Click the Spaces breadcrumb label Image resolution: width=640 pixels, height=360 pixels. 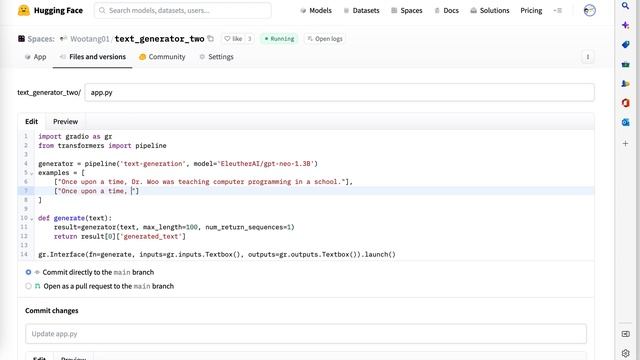[41, 39]
